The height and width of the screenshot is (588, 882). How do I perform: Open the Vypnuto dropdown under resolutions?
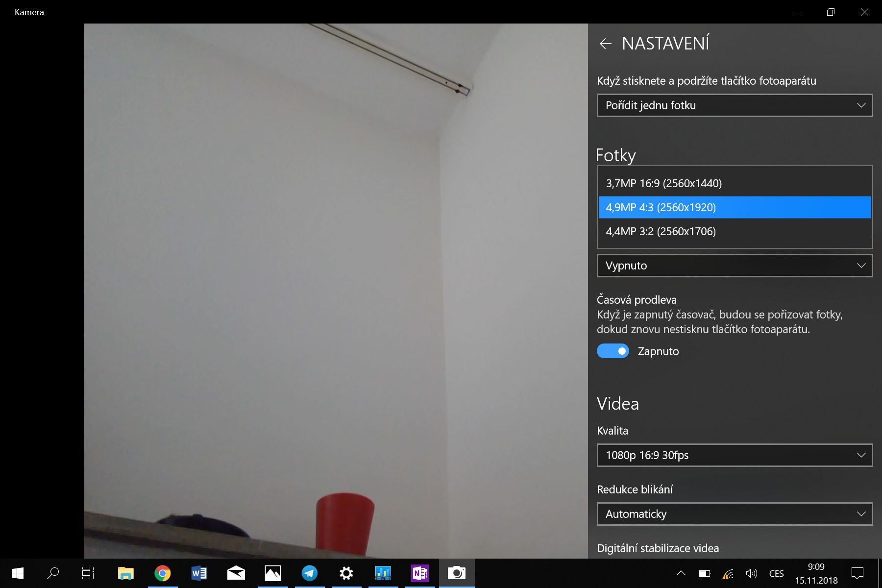click(734, 265)
